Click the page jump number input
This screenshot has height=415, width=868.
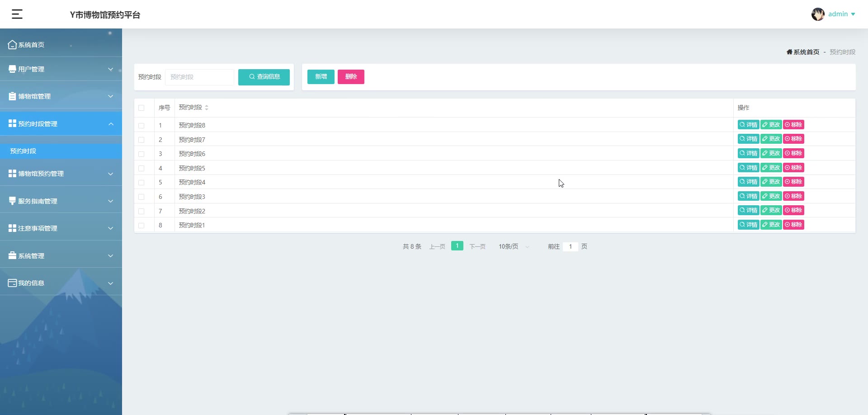(571, 246)
